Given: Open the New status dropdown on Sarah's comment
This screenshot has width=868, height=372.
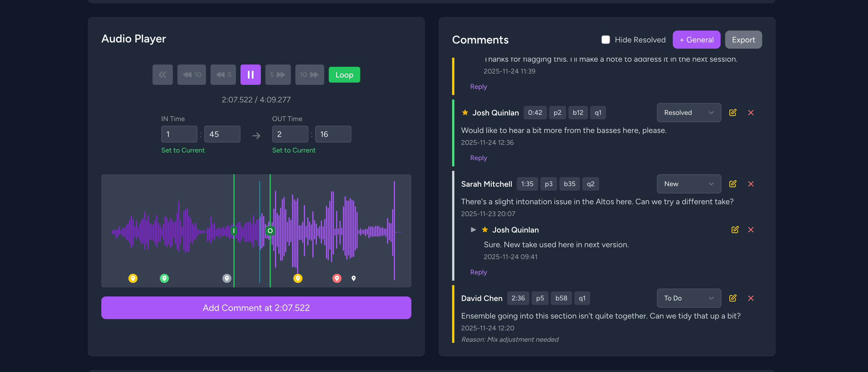Looking at the screenshot, I should 689,184.
